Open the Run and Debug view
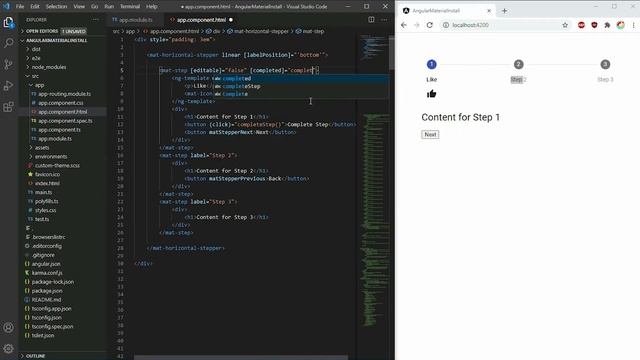Viewport: 640px width, 360px height. click(8, 86)
